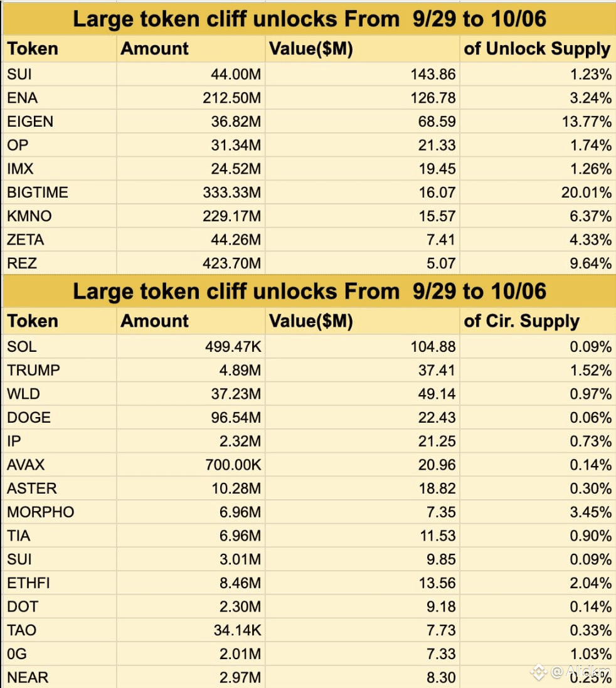Click the SOL value 104.88 cell

(363, 347)
